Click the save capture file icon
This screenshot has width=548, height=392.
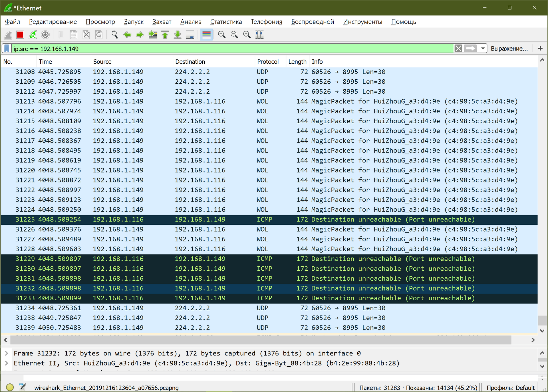[74, 35]
